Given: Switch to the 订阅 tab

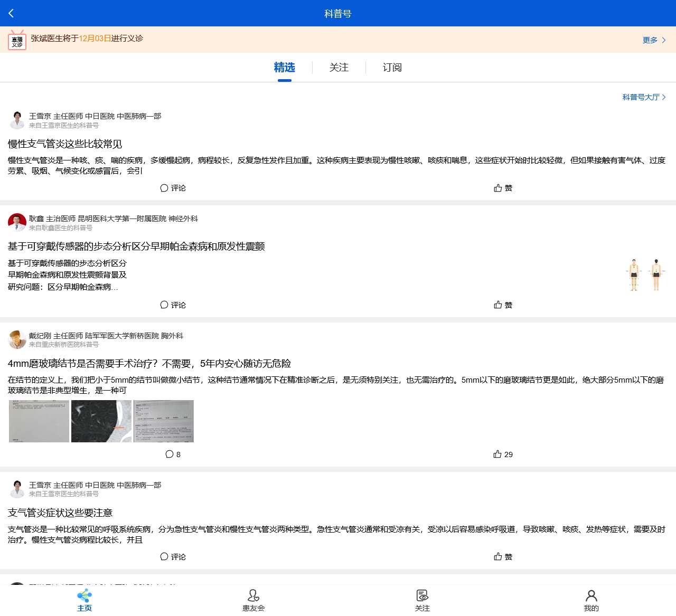Looking at the screenshot, I should pyautogui.click(x=391, y=67).
